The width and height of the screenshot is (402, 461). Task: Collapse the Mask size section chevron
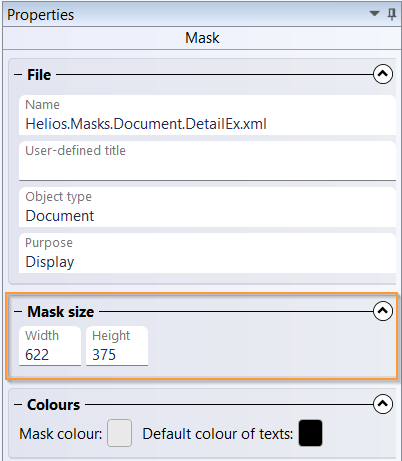383,311
